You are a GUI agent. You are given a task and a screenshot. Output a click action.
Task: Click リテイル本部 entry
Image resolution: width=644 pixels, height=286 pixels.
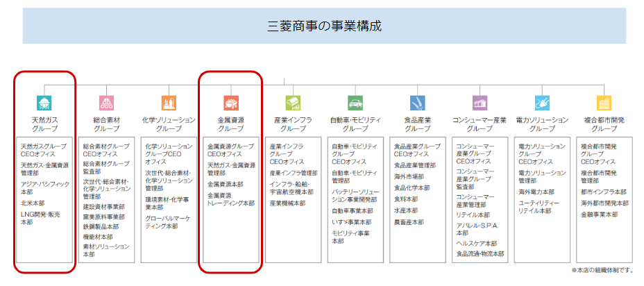pos(473,215)
